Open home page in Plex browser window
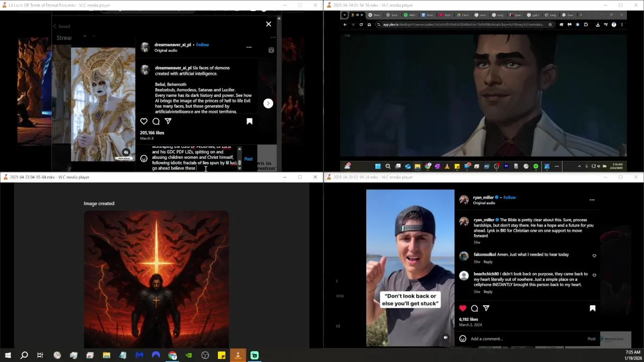The image size is (644, 362). [369, 25]
